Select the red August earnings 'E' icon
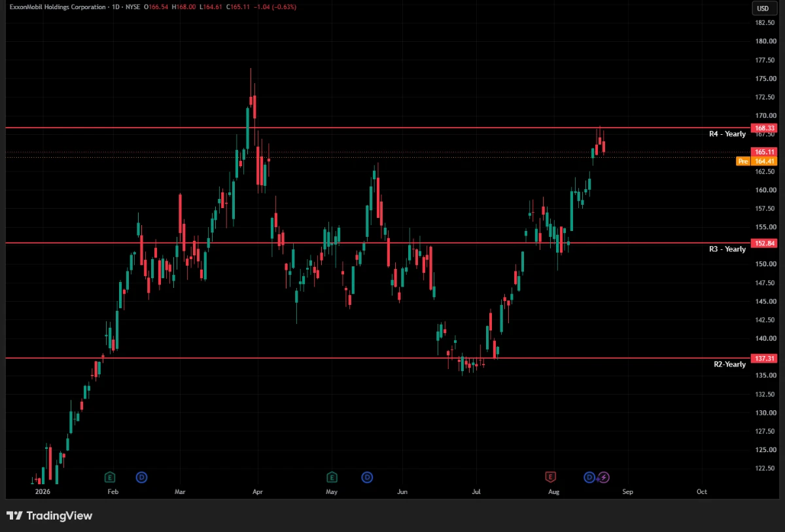Image resolution: width=785 pixels, height=532 pixels. coord(551,477)
